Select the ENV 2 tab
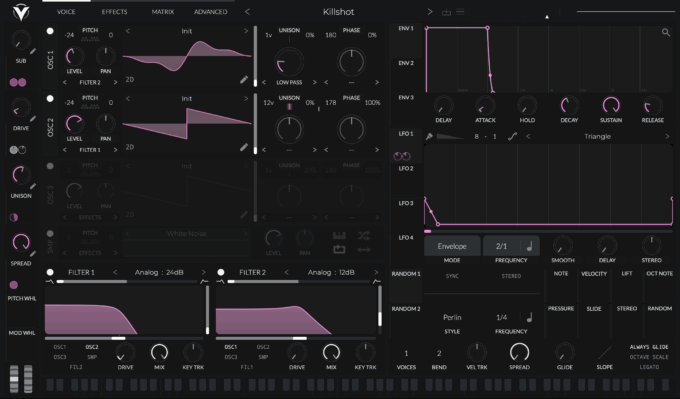This screenshot has height=399, width=680. 406,63
